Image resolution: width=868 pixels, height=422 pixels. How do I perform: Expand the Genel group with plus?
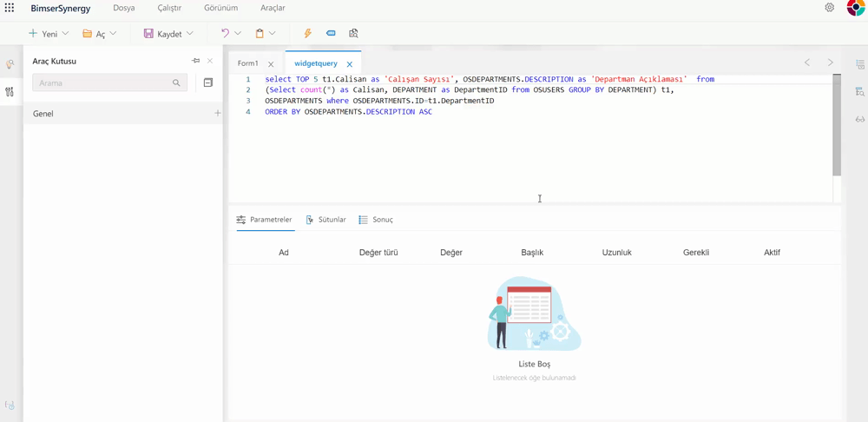[217, 114]
